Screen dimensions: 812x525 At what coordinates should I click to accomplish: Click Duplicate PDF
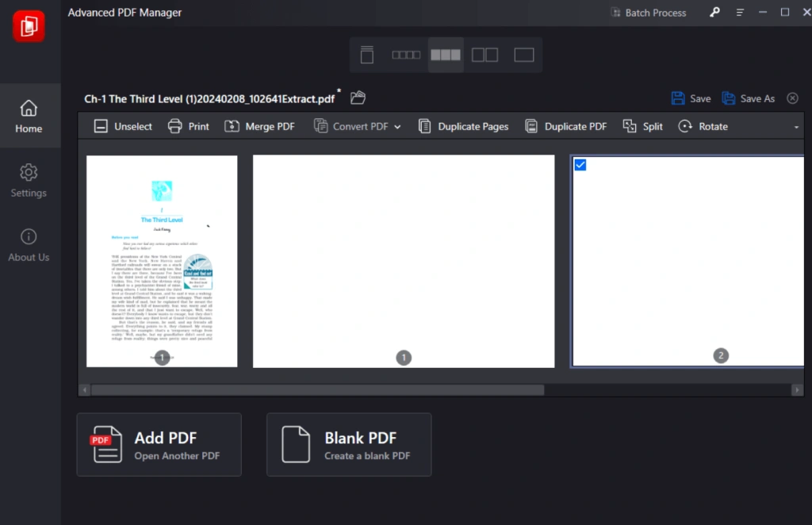click(566, 126)
